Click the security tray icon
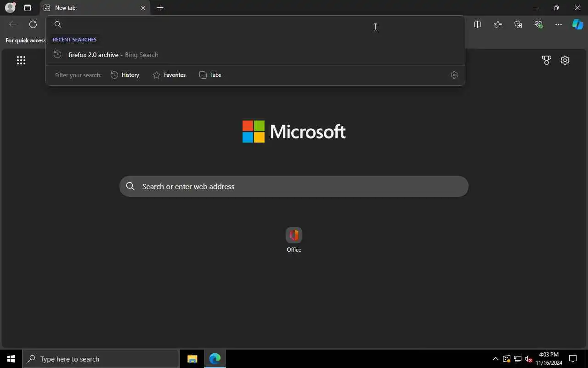This screenshot has width=588, height=368. [507, 359]
